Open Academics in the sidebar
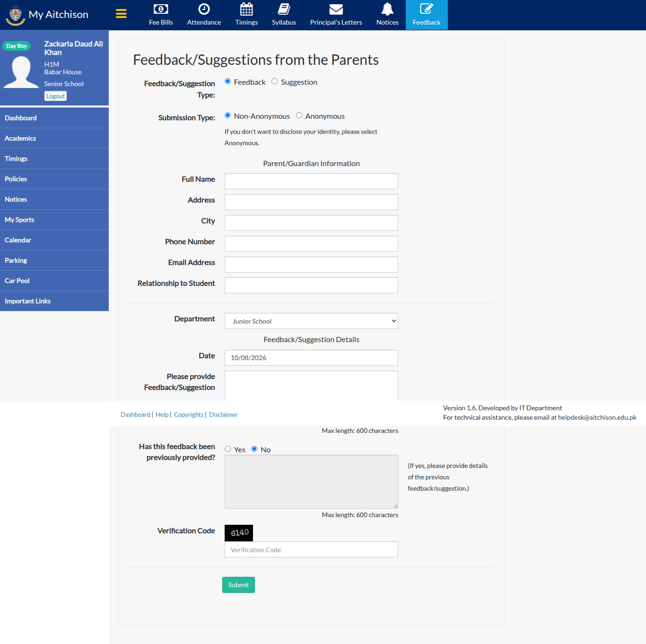This screenshot has height=644, width=646. click(x=54, y=138)
